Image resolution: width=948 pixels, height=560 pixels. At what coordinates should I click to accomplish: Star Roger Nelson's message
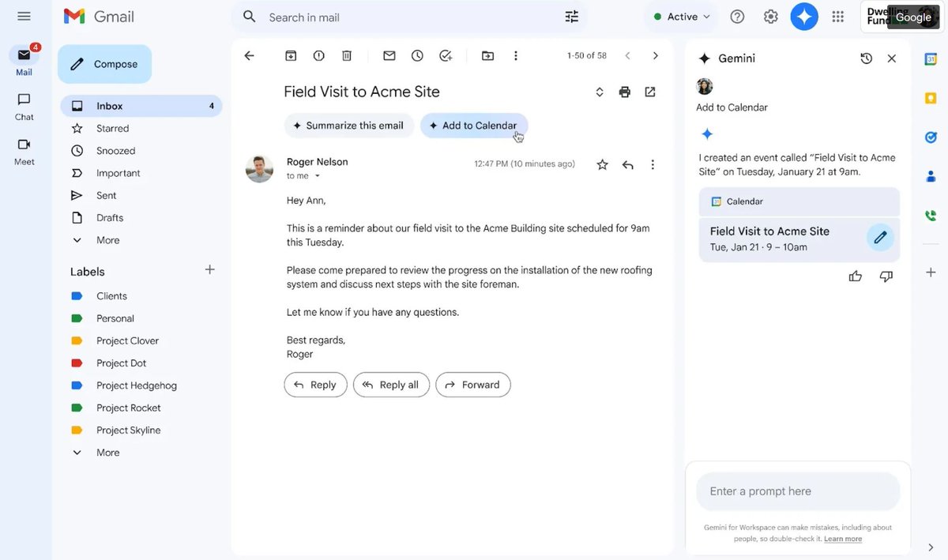click(x=603, y=164)
